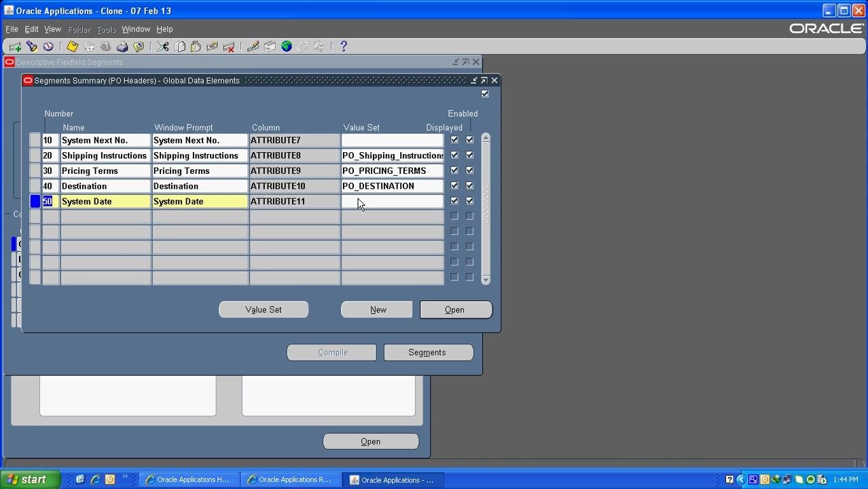This screenshot has width=868, height=489.
Task: Expand the quick launch overflow chevron
Action: click(x=125, y=477)
